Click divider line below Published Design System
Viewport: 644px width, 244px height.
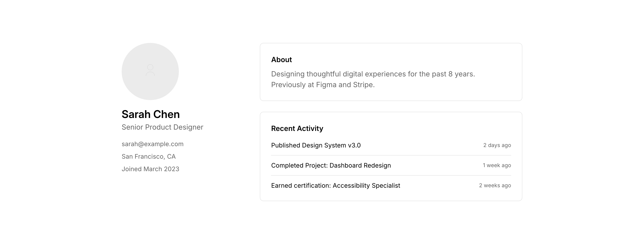point(391,155)
